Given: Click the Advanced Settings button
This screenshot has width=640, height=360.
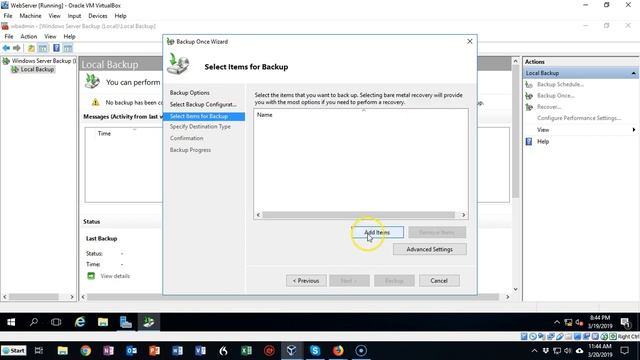Looking at the screenshot, I should click(429, 249).
